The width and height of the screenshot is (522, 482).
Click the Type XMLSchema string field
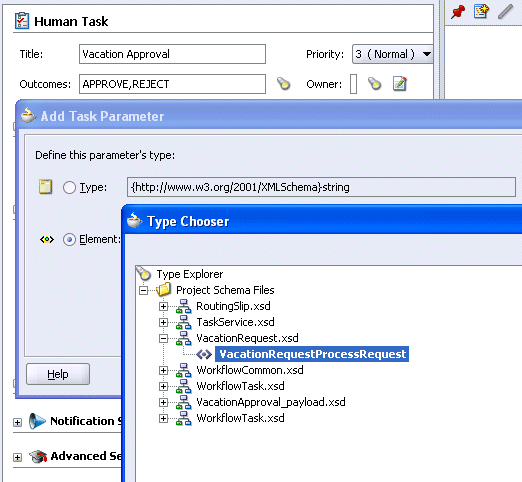tap(321, 187)
